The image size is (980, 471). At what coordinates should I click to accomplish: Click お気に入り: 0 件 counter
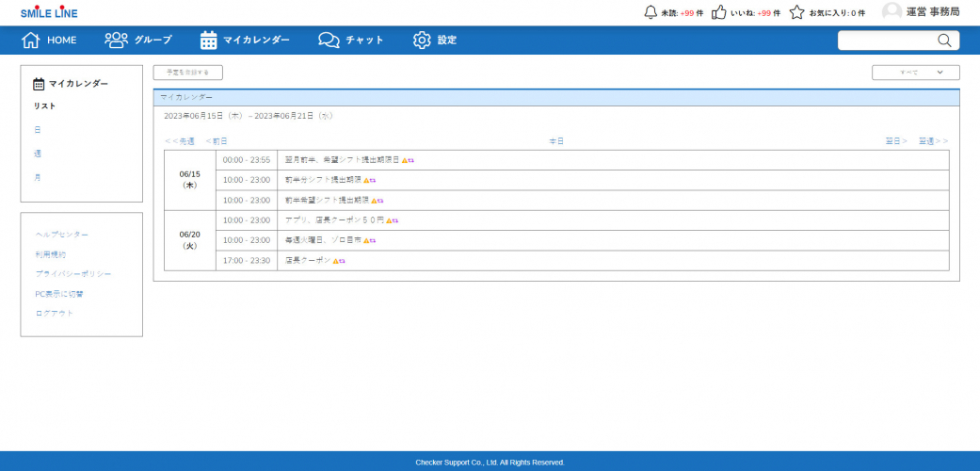[838, 13]
